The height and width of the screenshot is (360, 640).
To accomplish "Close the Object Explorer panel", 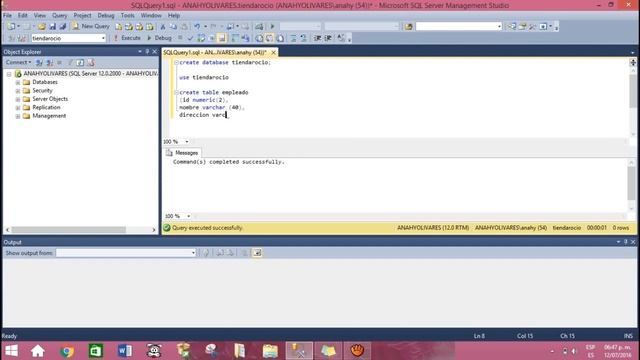I will pos(154,52).
